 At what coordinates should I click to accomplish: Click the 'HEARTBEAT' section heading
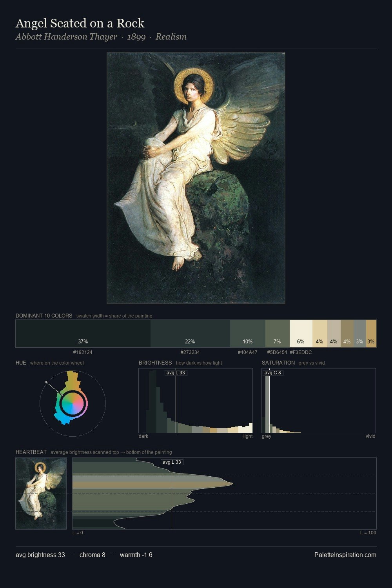31,452
